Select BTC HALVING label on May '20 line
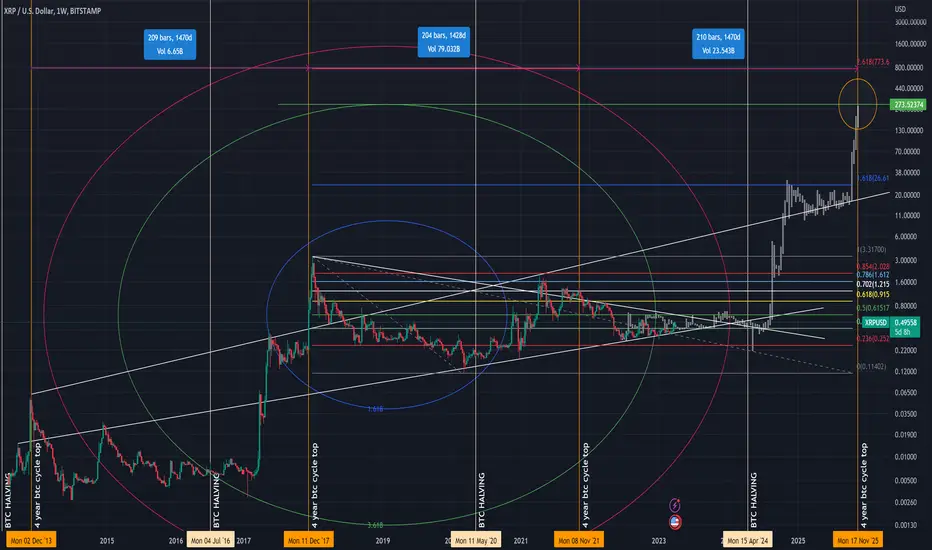This screenshot has height=550, width=932. (481, 500)
